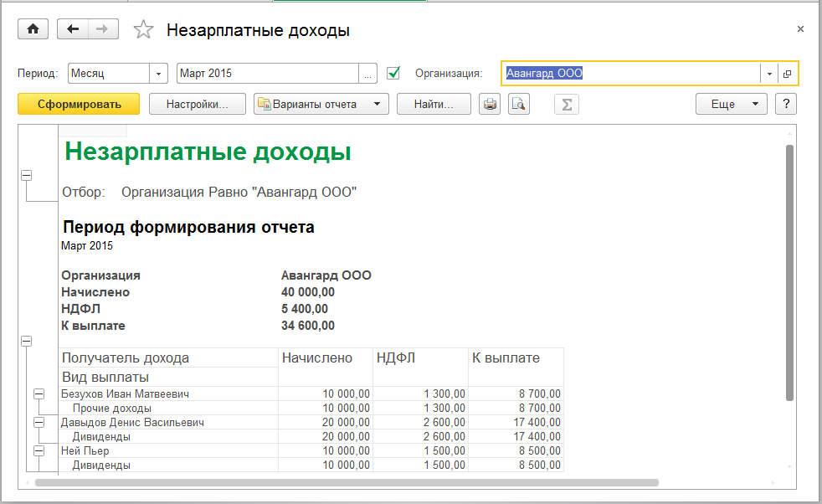
Task: Go forward with the right arrow
Action: 102,29
